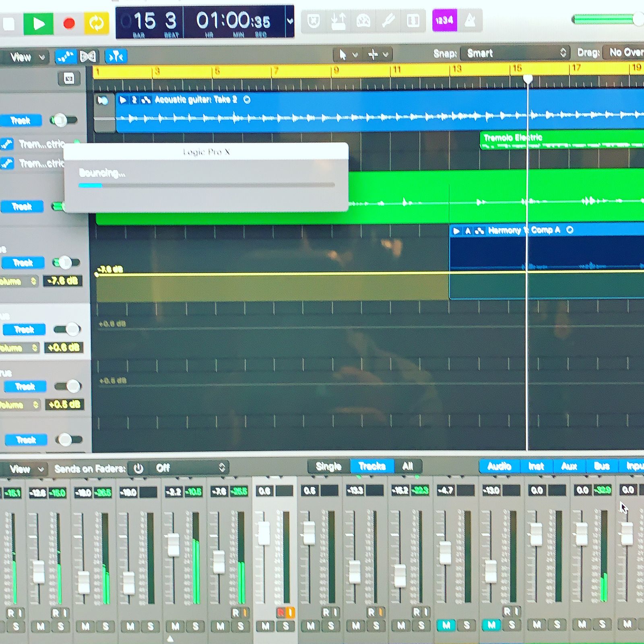
Task: Enable the Metronome click icon
Action: click(x=470, y=20)
